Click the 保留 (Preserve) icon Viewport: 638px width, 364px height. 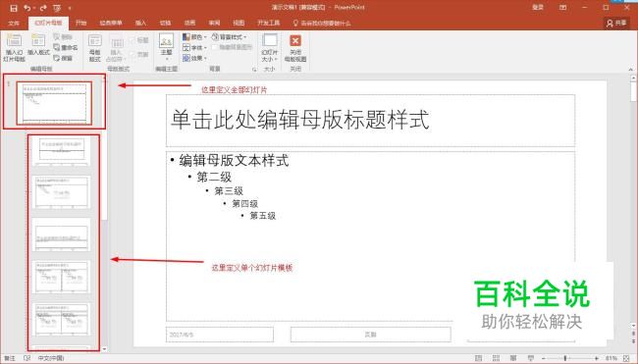pos(63,58)
